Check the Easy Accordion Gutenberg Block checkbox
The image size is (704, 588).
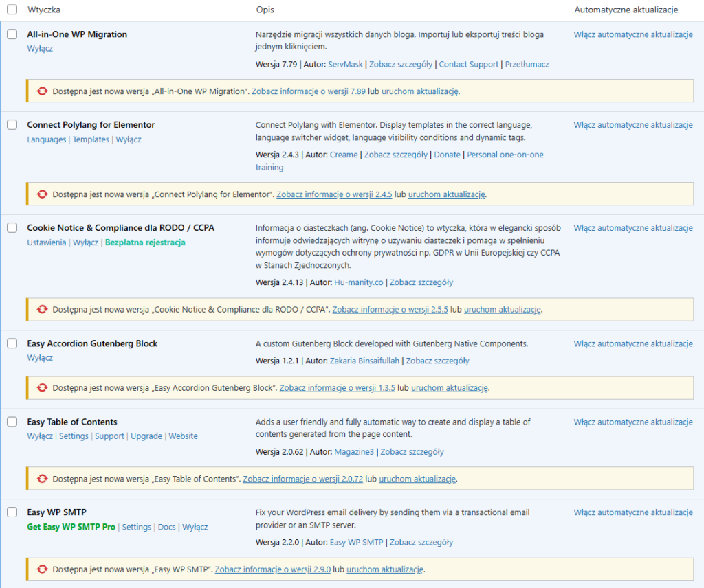(x=12, y=343)
